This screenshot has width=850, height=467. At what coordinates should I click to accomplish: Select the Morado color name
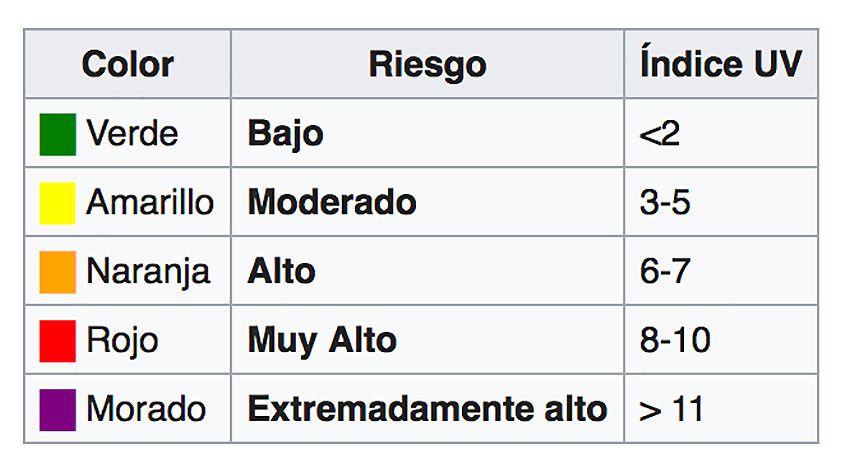coord(146,409)
